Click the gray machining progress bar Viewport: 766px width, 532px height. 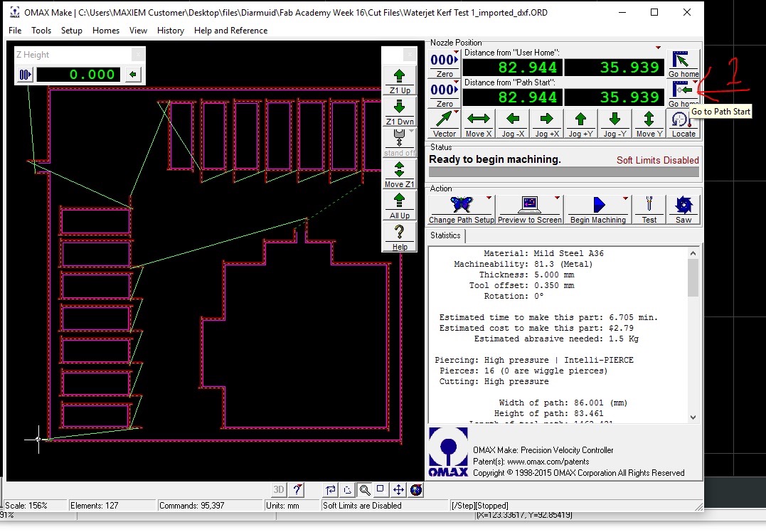point(564,172)
